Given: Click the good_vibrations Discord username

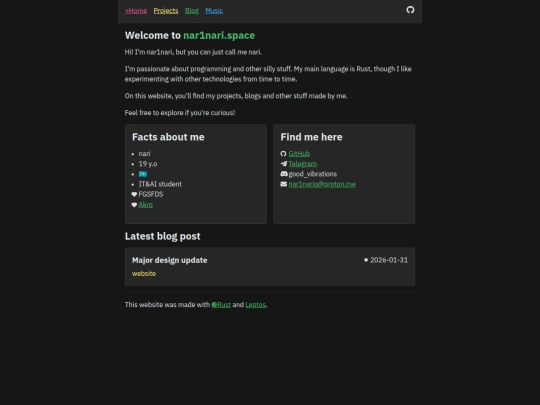Looking at the screenshot, I should (313, 174).
